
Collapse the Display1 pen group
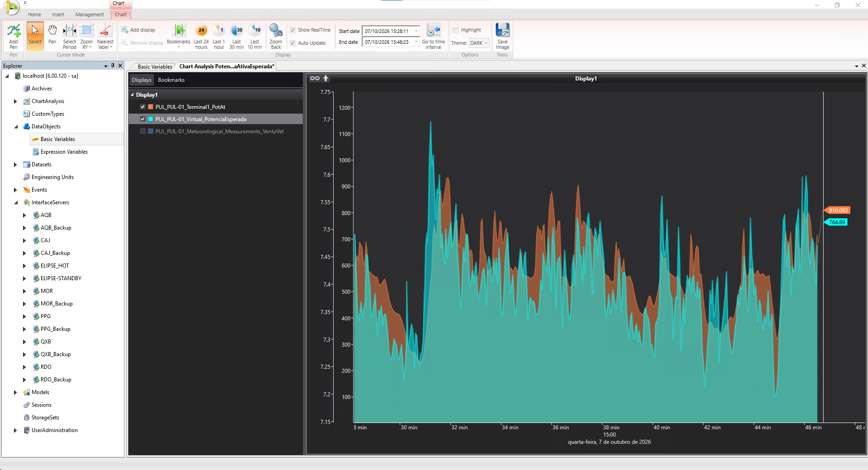click(x=132, y=95)
